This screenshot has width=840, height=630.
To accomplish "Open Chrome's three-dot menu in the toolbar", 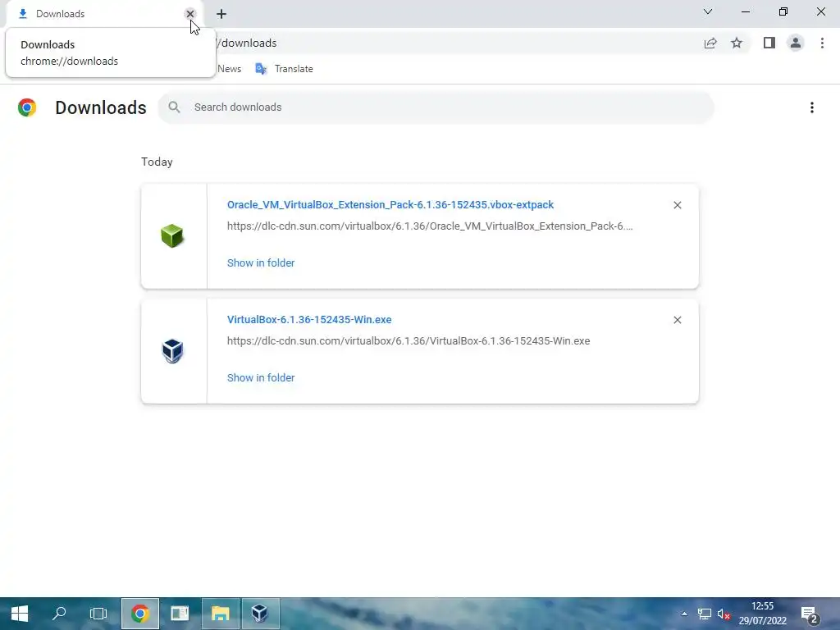I will tap(822, 43).
